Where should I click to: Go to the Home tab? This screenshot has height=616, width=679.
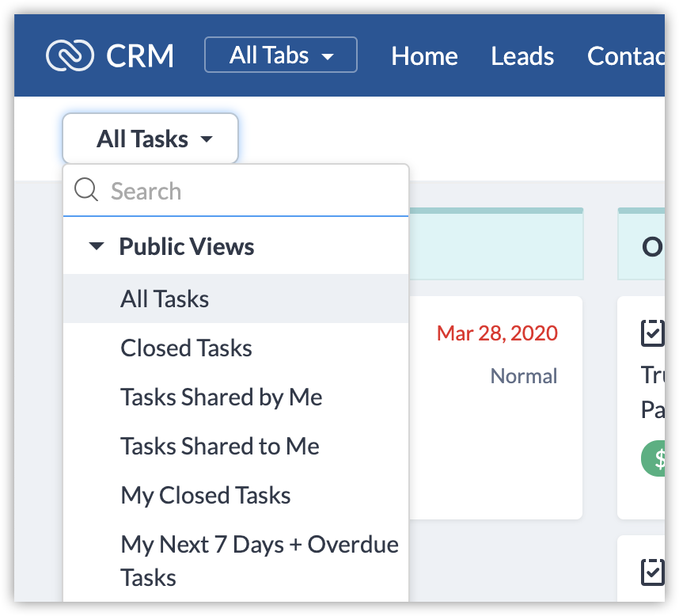pos(424,56)
